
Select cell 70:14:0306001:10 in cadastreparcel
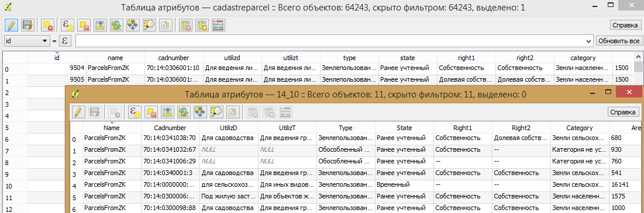(174, 68)
